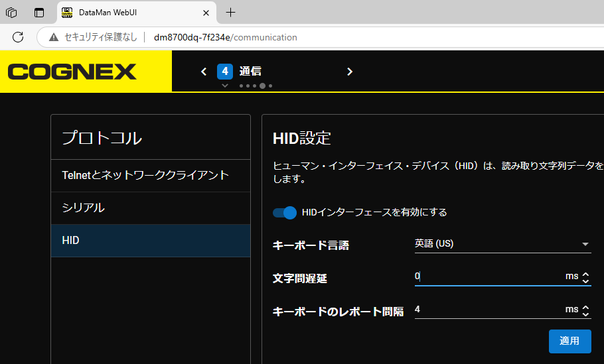604x364 pixels.
Task: Click the プロトコル panel heading
Action: tap(102, 138)
